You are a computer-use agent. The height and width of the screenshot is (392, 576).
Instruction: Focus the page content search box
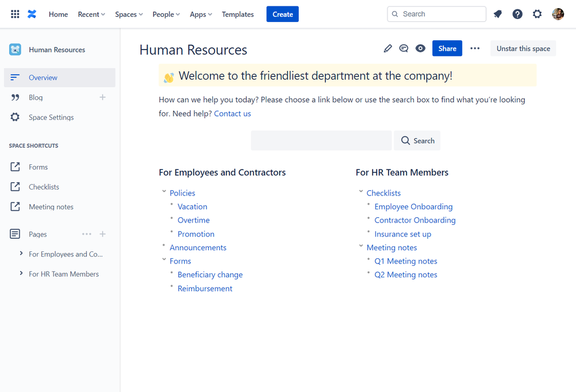(321, 141)
